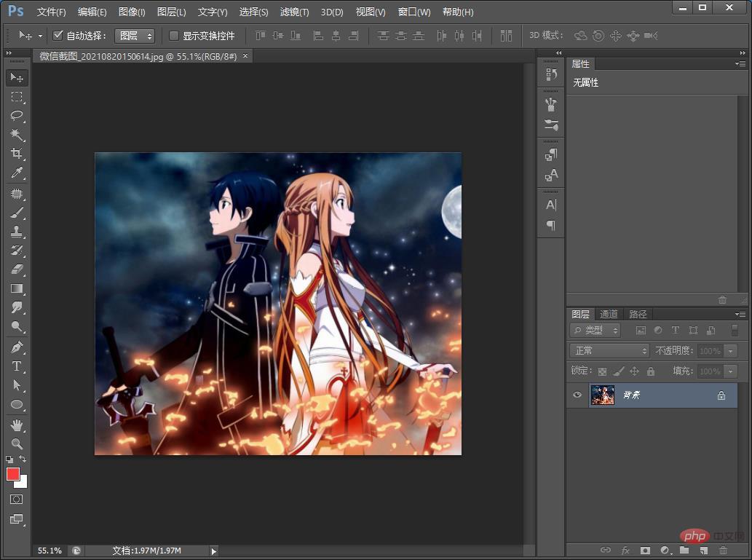Switch to the 通道 tab
The height and width of the screenshot is (560, 752).
609,314
